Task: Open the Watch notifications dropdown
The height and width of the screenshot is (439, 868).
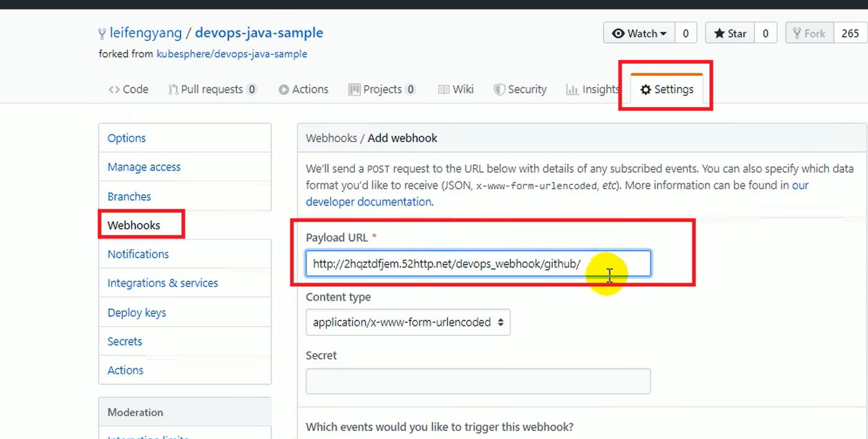Action: 639,33
